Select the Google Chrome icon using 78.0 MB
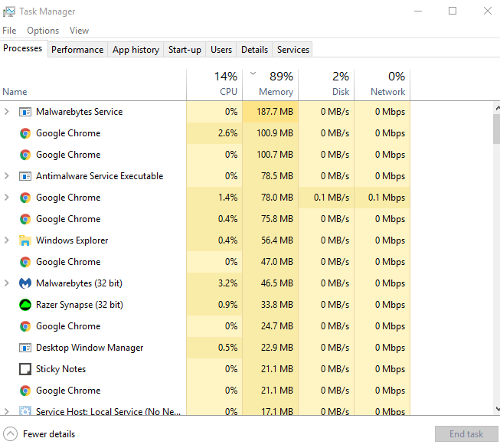500x448 pixels. click(x=25, y=198)
